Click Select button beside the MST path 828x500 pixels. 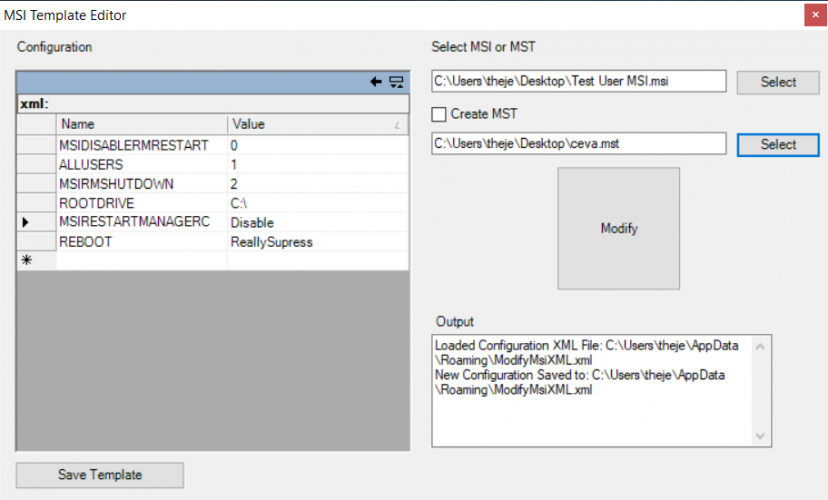pyautogui.click(x=777, y=145)
